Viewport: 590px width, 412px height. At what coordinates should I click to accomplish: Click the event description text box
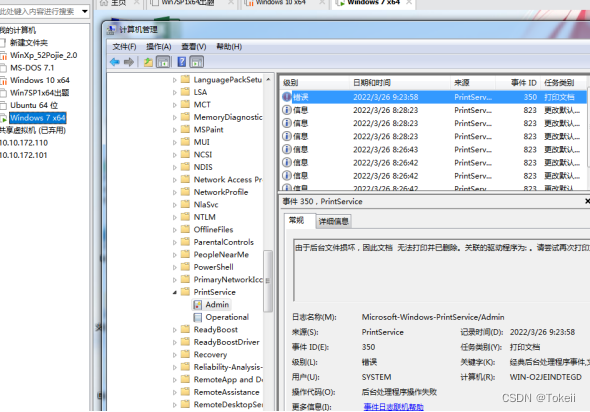(x=441, y=269)
